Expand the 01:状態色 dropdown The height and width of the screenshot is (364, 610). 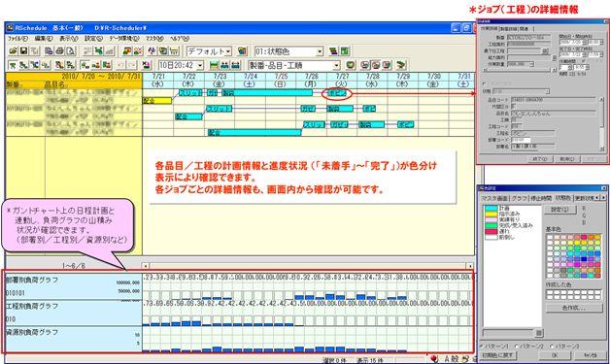(320, 51)
